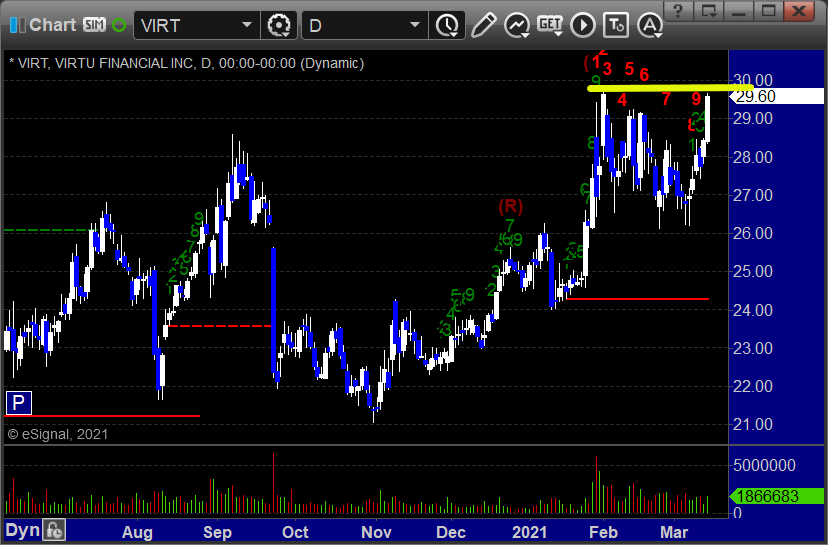Click the question mark help button
Viewport: 828px width, 545px height.
[x=678, y=10]
